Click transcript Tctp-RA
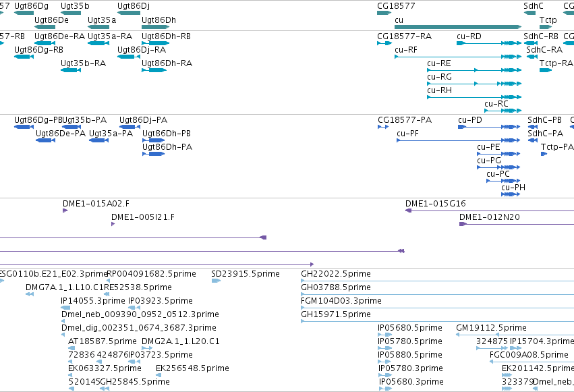The image size is (574, 392). point(546,70)
